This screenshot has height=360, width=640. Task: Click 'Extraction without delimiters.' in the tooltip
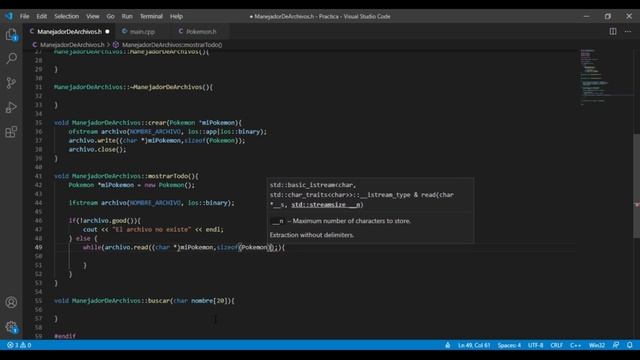pos(312,235)
